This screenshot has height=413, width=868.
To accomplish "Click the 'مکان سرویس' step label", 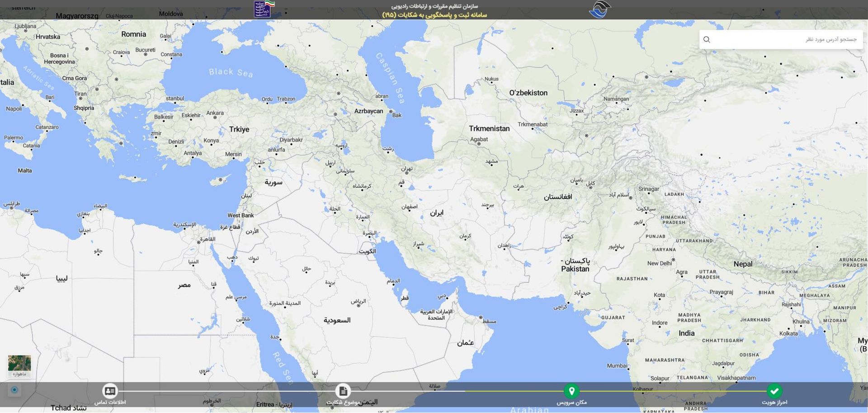I will tap(571, 402).
